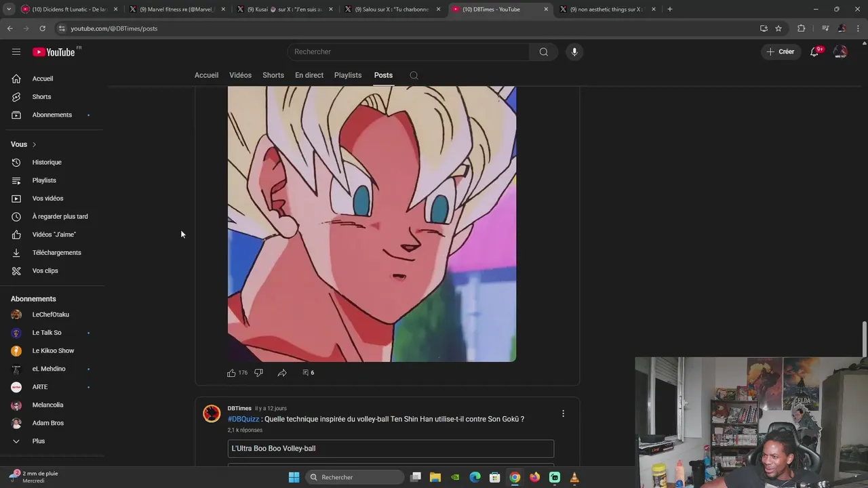
Task: Open the YouTube hamburger guide menu
Action: (16, 52)
